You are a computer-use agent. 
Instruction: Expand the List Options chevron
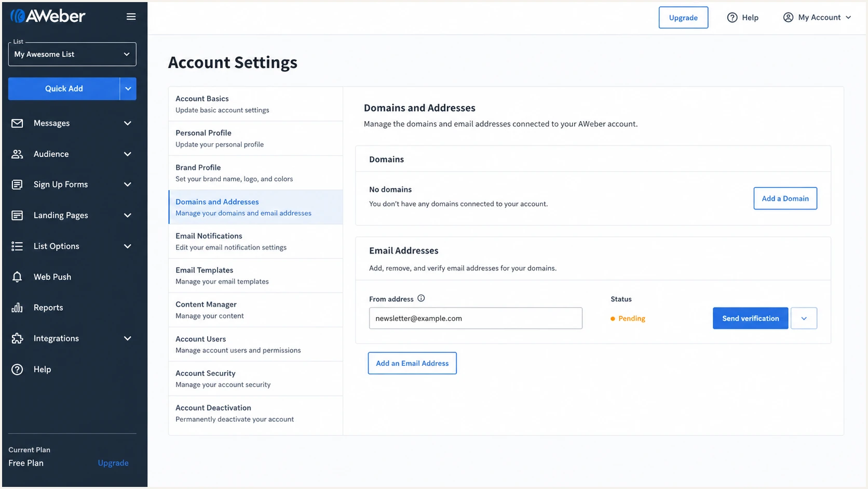pos(127,246)
